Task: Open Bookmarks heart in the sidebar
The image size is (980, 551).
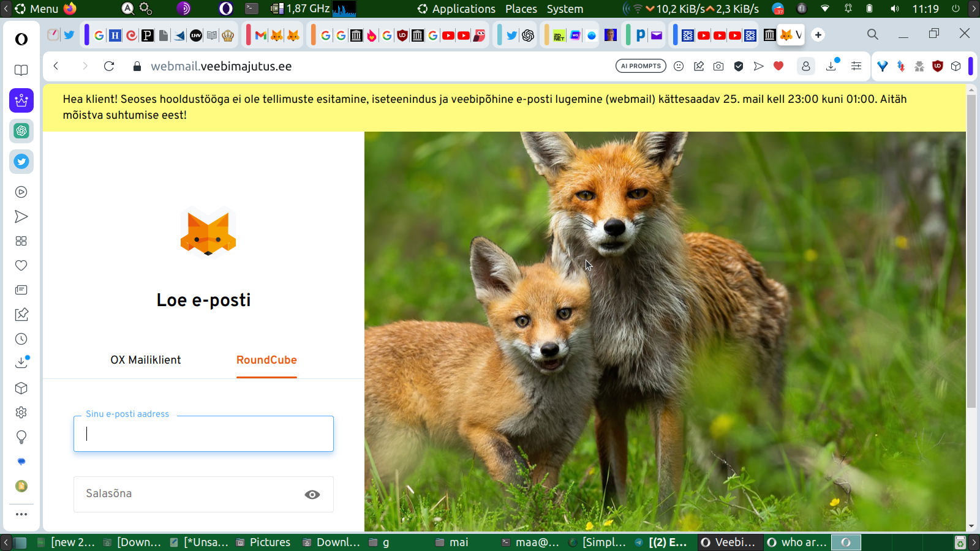Action: (x=21, y=266)
